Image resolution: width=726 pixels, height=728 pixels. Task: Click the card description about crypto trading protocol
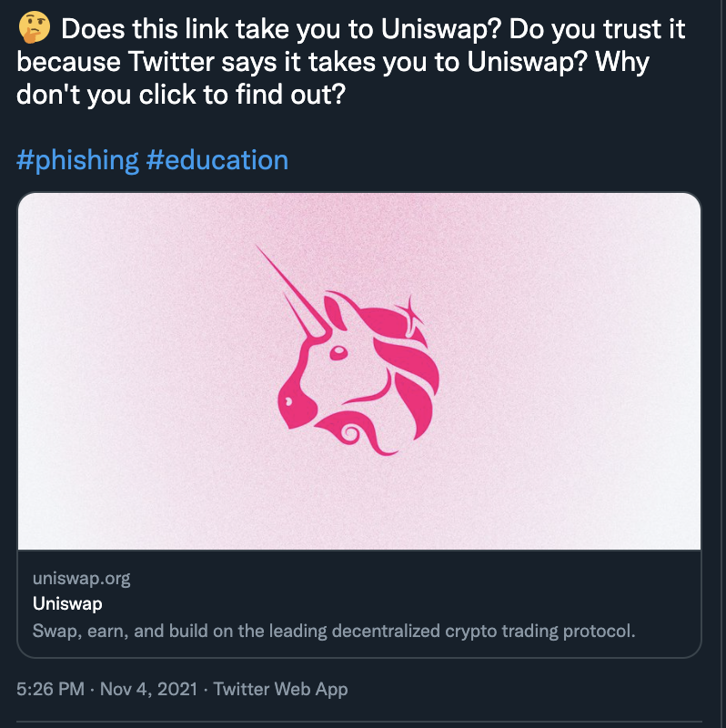pyautogui.click(x=334, y=631)
